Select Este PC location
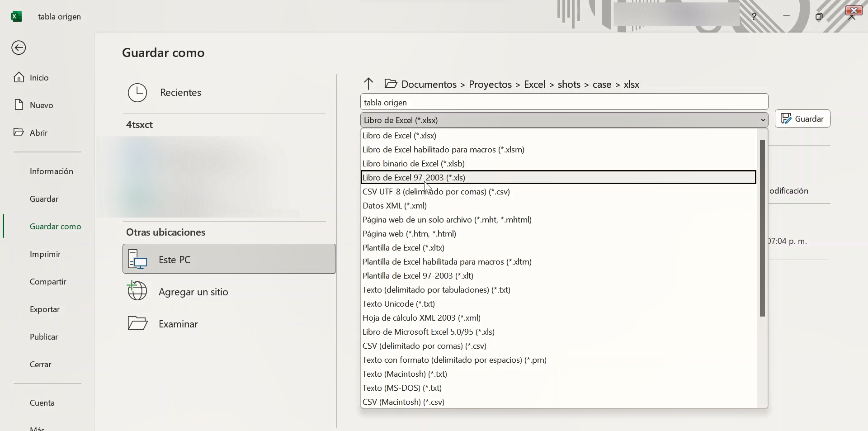Viewport: 868px width, 431px height. point(229,259)
